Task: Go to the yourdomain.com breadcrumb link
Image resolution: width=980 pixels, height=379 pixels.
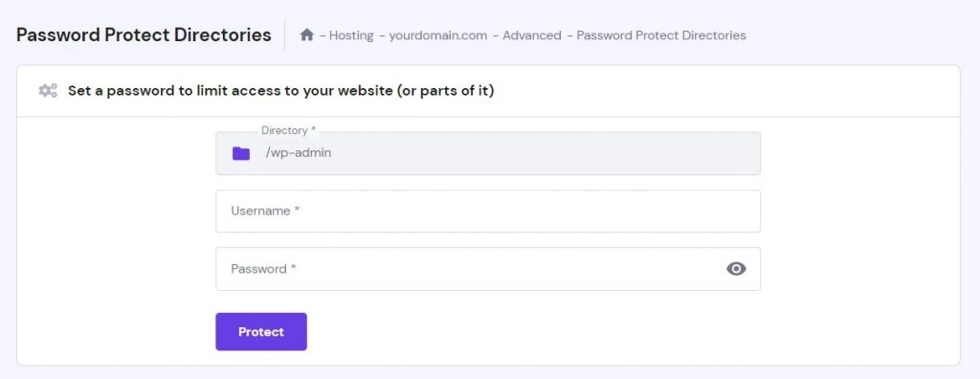Action: tap(437, 35)
